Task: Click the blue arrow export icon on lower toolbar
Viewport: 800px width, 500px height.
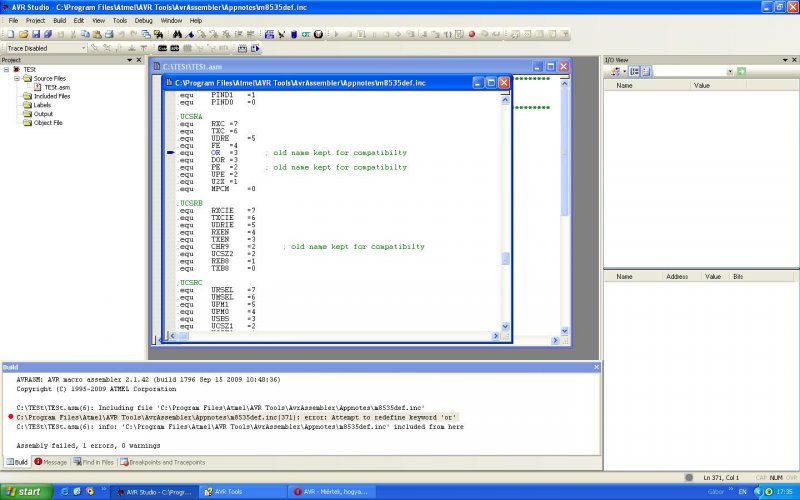Action: click(x=255, y=48)
